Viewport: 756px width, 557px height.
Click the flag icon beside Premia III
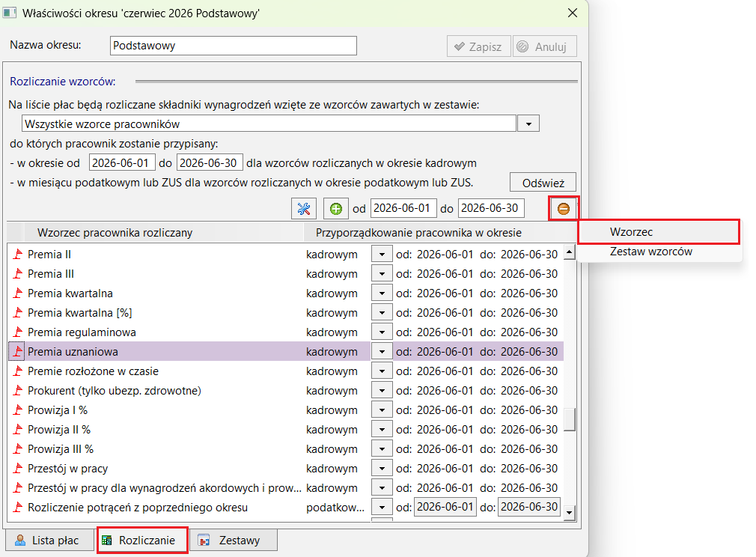coord(18,273)
